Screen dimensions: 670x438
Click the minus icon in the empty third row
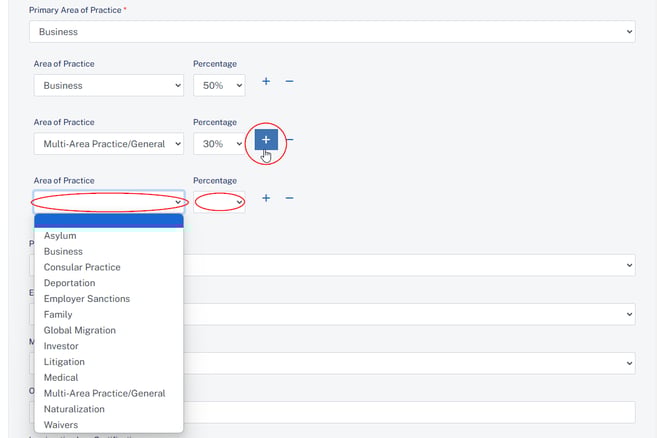coord(289,198)
